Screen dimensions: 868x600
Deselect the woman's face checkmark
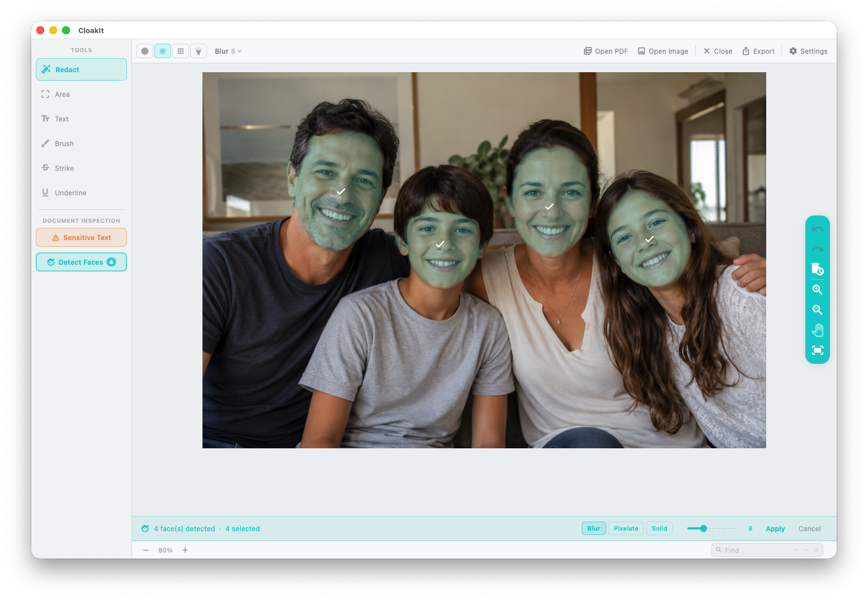tap(550, 207)
